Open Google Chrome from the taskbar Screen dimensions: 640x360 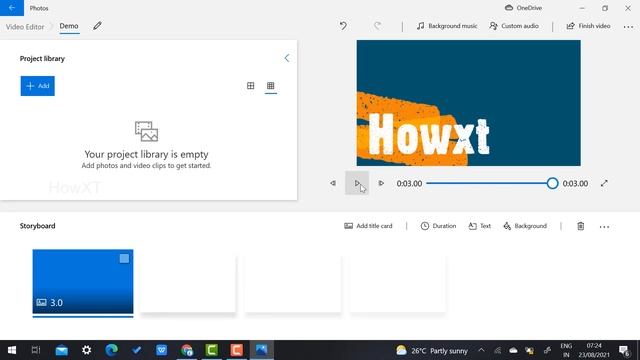click(x=187, y=350)
